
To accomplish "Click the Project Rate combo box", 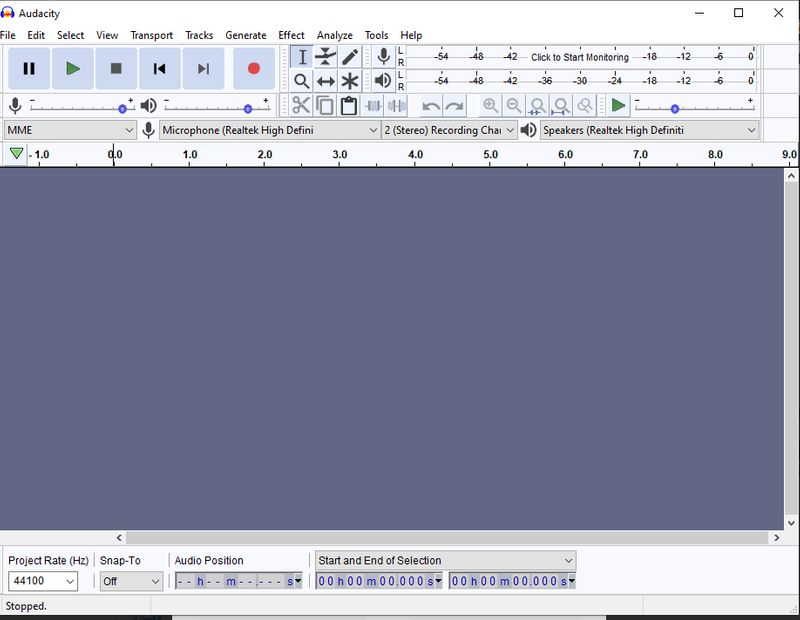I will click(x=42, y=581).
